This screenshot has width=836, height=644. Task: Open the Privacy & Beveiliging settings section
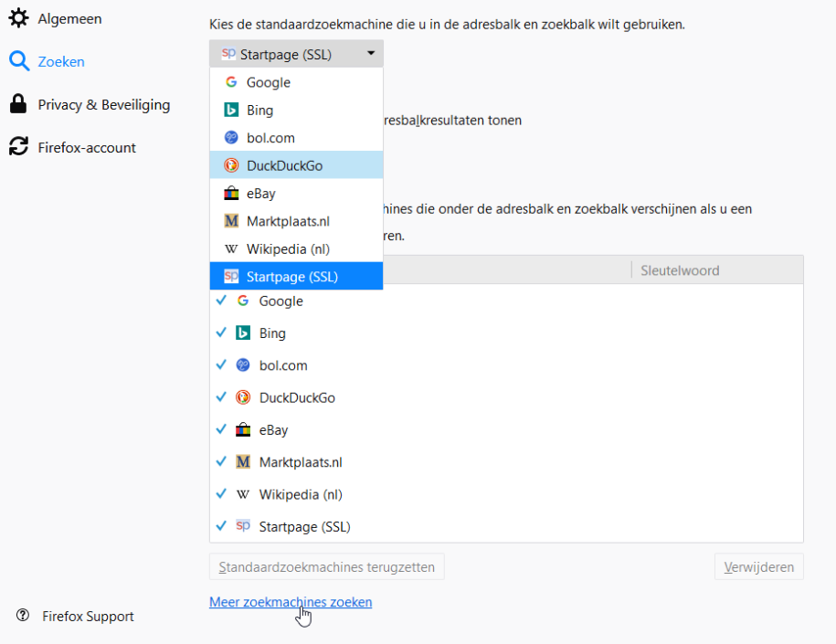point(103,105)
